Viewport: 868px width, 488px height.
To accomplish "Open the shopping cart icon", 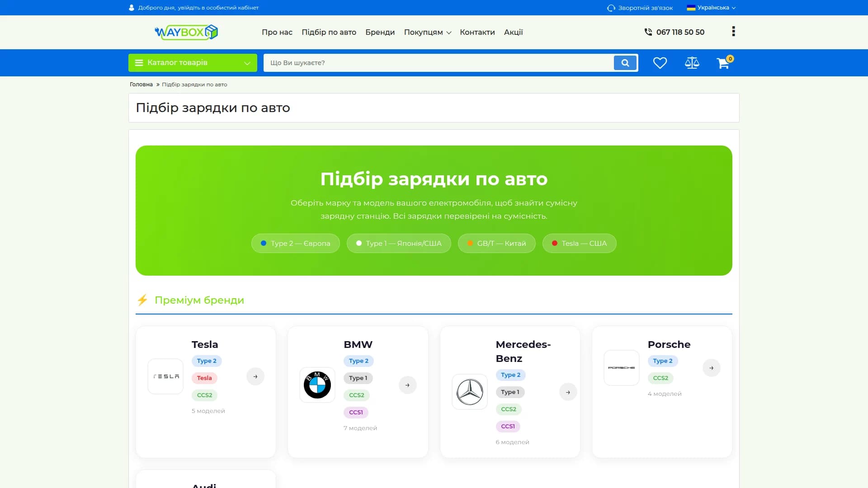I will point(723,63).
